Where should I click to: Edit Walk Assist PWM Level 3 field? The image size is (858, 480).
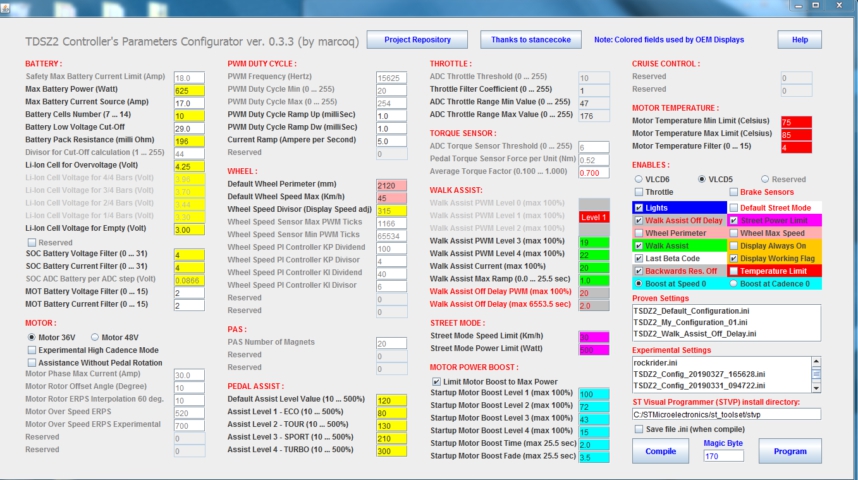coord(594,242)
